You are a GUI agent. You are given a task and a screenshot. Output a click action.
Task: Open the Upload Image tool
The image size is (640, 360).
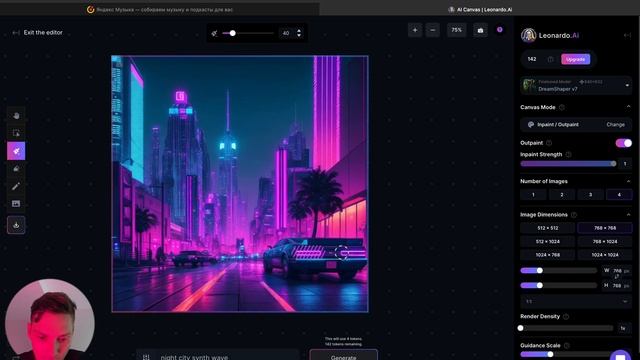click(x=16, y=203)
